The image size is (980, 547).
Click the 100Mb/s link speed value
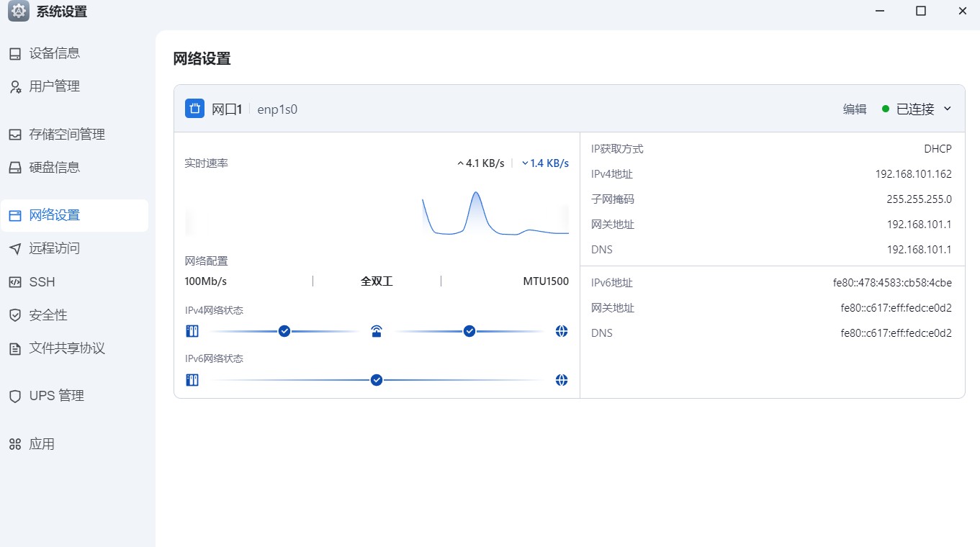pos(206,281)
